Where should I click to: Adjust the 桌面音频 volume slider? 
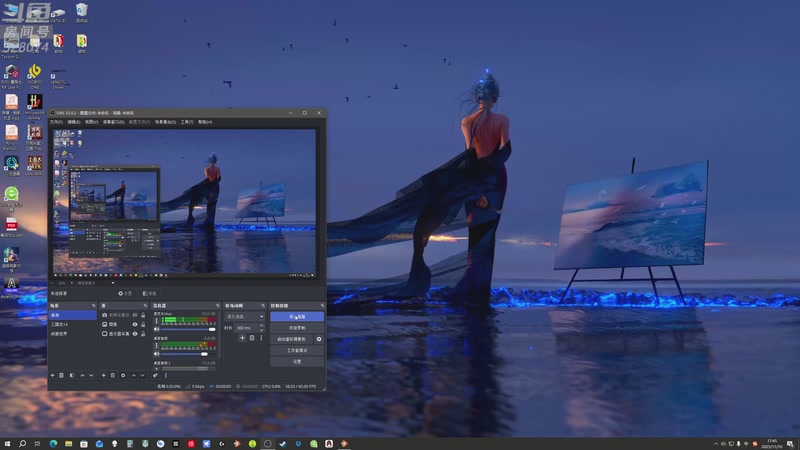187,354
